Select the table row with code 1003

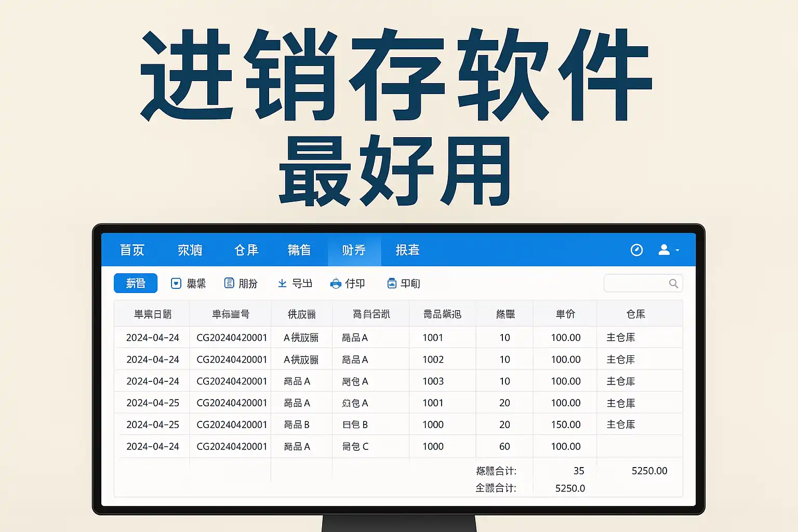[x=397, y=381]
